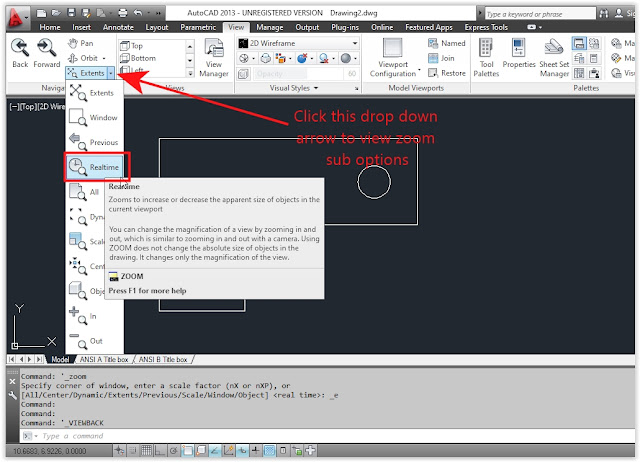Choose Zoom Dynamic from the dropdown list
Viewport: 640px width, 462px height.
(86, 217)
